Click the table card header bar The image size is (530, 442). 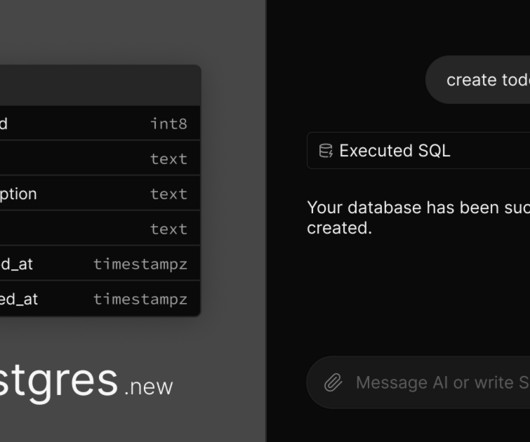pyautogui.click(x=100, y=85)
